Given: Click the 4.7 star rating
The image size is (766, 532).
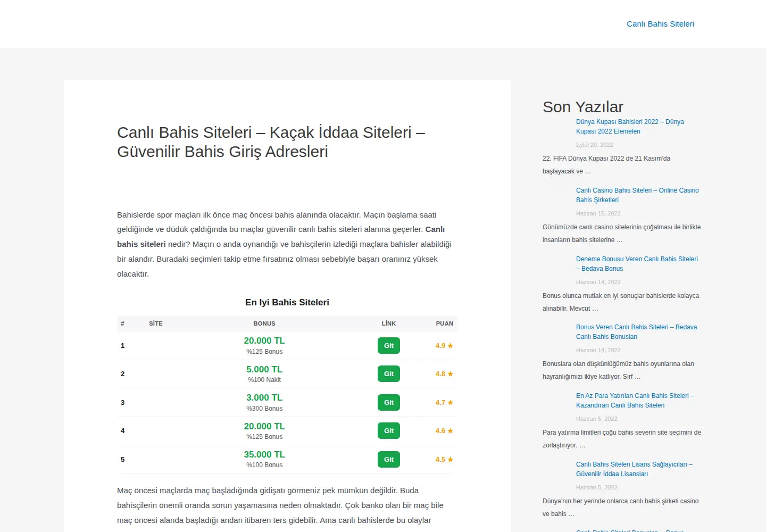Looking at the screenshot, I should [x=444, y=403].
